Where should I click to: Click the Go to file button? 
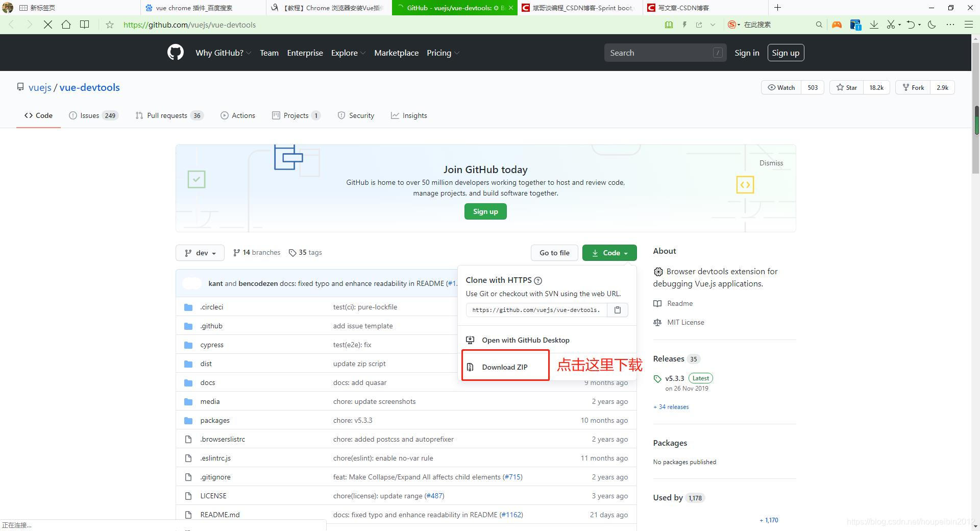click(554, 253)
